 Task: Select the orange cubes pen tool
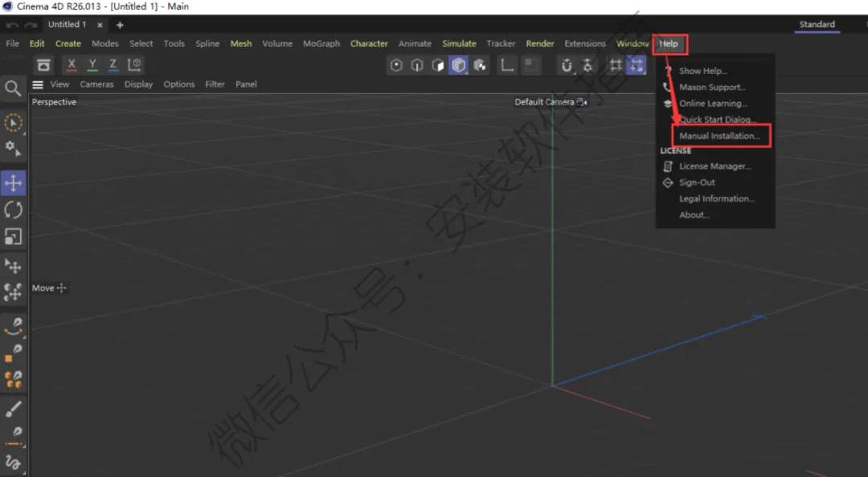pos(13,380)
